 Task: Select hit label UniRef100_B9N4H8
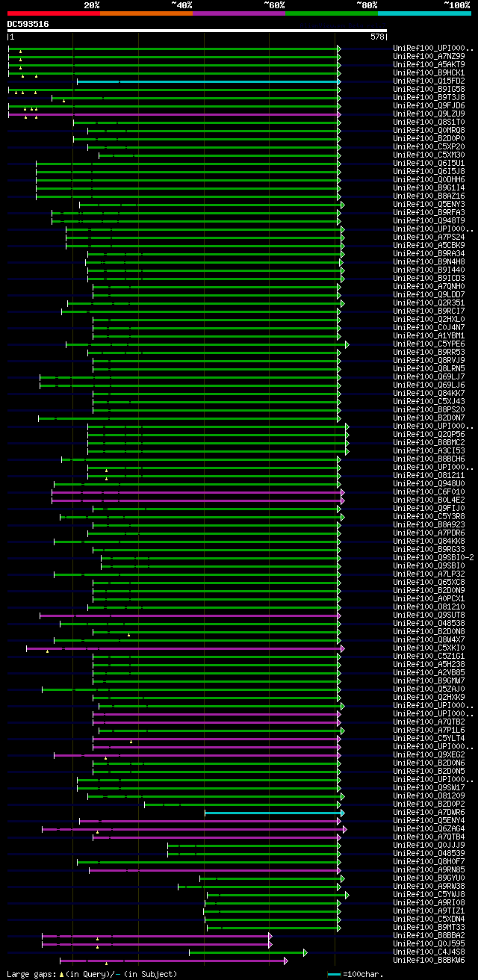click(429, 262)
